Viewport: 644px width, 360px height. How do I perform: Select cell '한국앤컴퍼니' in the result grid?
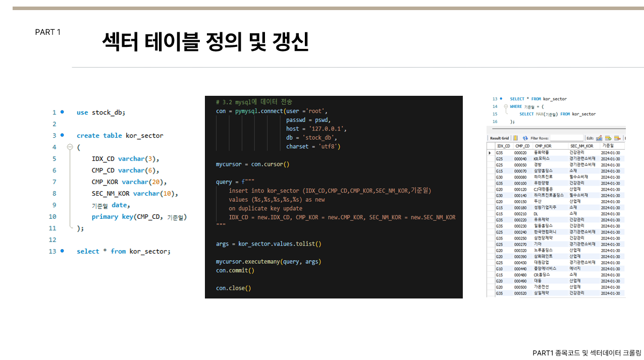tap(545, 232)
